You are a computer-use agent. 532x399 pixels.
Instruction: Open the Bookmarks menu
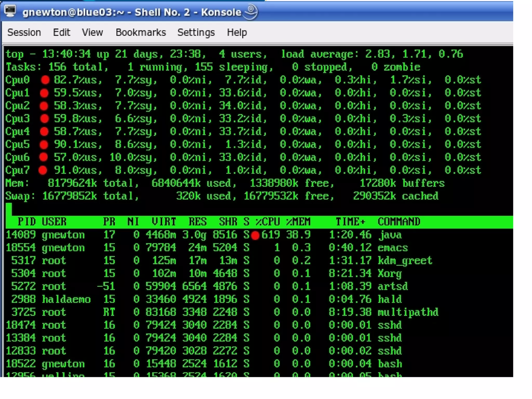(x=141, y=32)
